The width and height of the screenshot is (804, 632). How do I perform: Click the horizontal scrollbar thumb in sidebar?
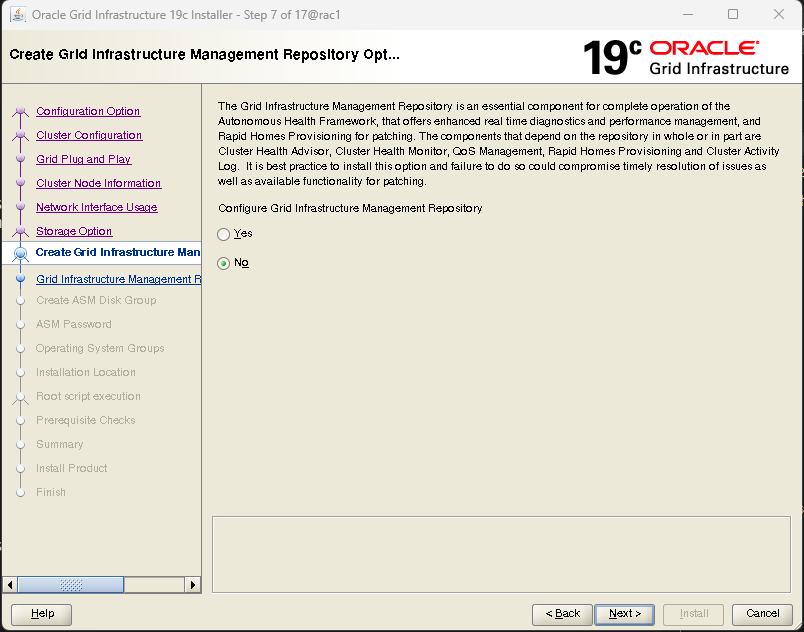point(70,585)
